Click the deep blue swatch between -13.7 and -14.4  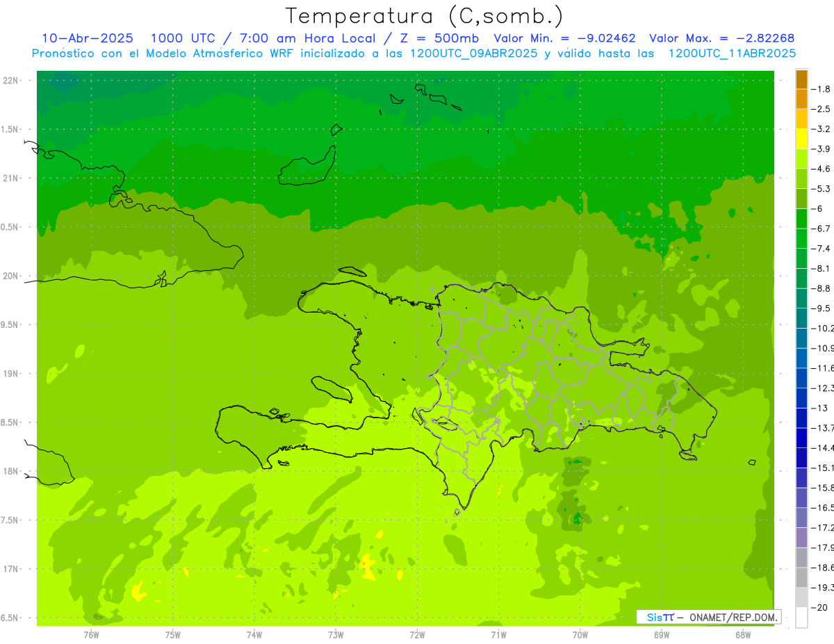point(801,438)
